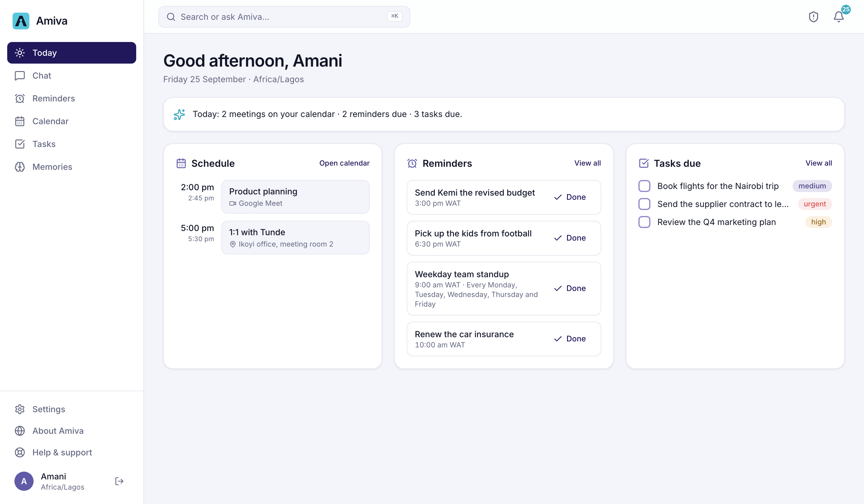Click the Today sun icon in sidebar
Image resolution: width=864 pixels, height=504 pixels.
20,53
